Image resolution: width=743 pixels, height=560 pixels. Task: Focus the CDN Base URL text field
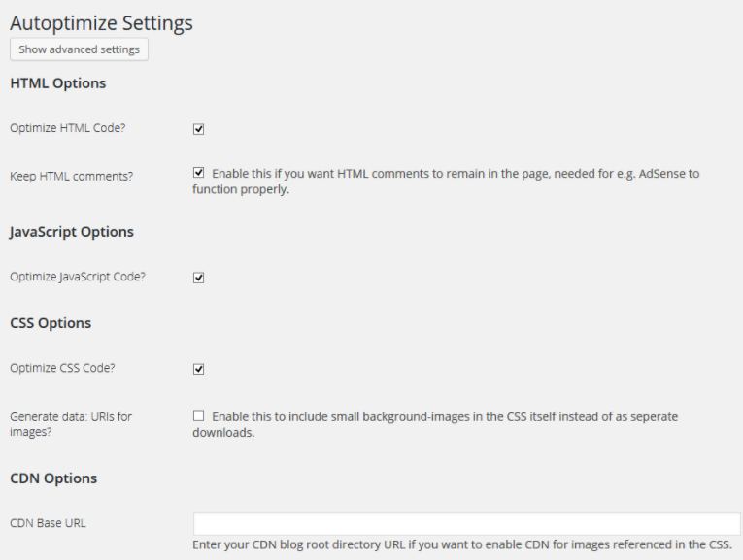(466, 524)
